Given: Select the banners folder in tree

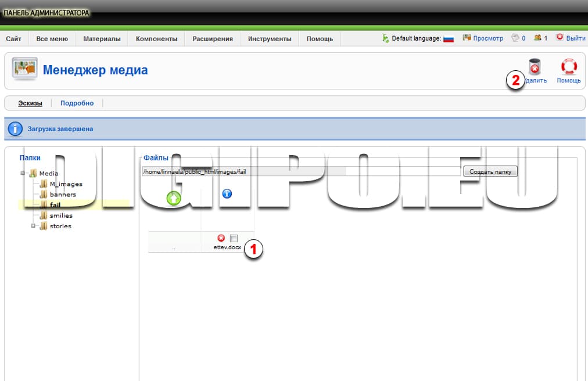Looking at the screenshot, I should pos(63,195).
